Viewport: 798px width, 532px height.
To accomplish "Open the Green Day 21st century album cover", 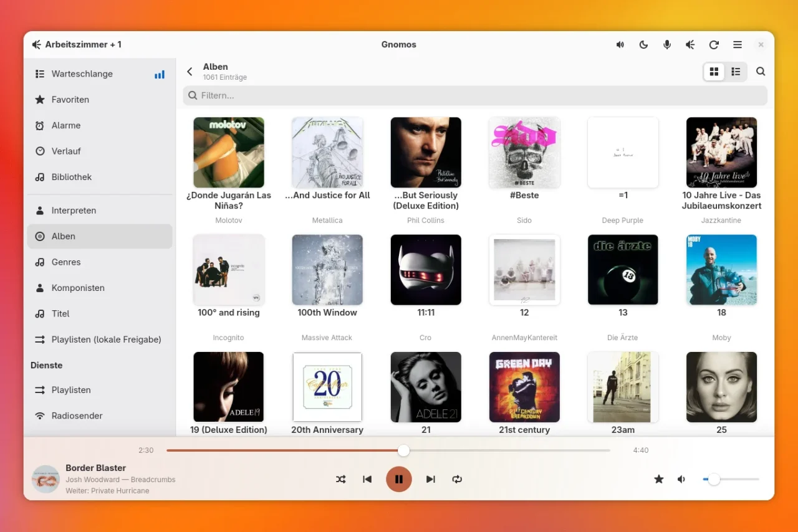I will pyautogui.click(x=524, y=387).
